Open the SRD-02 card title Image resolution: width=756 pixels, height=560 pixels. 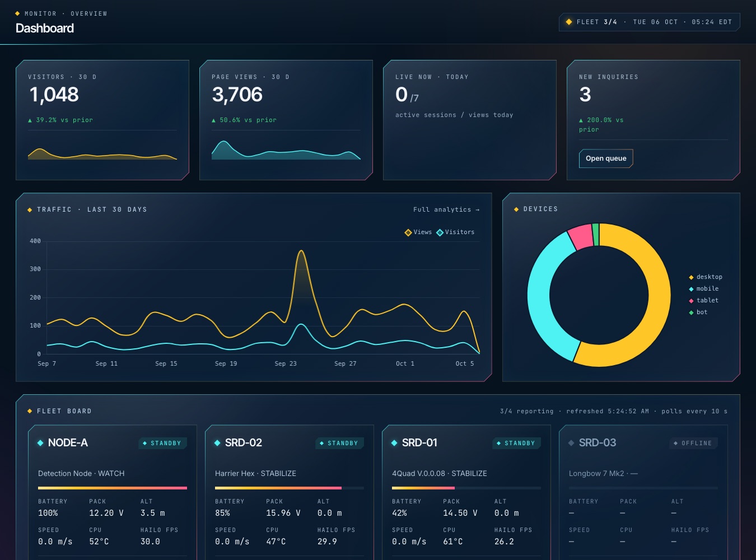point(244,443)
